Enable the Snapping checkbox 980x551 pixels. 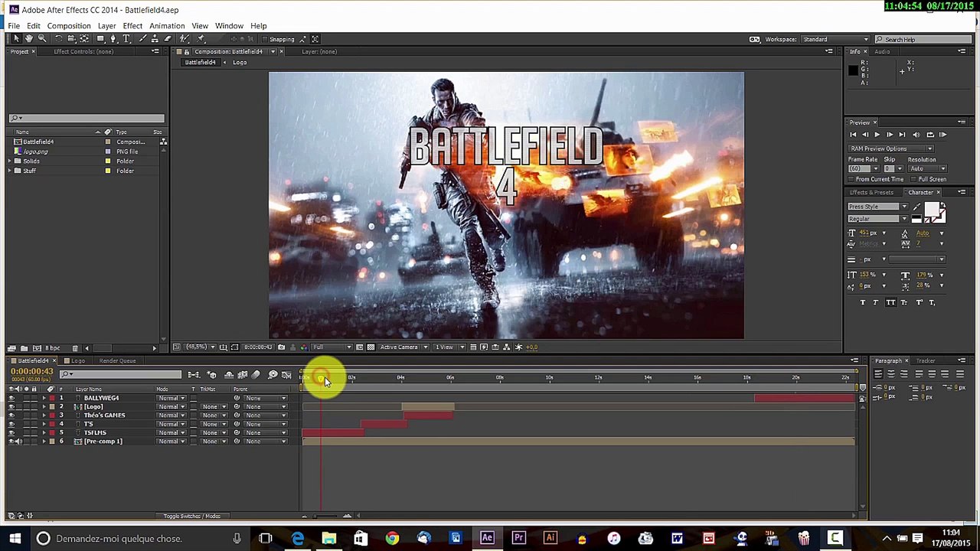click(264, 39)
